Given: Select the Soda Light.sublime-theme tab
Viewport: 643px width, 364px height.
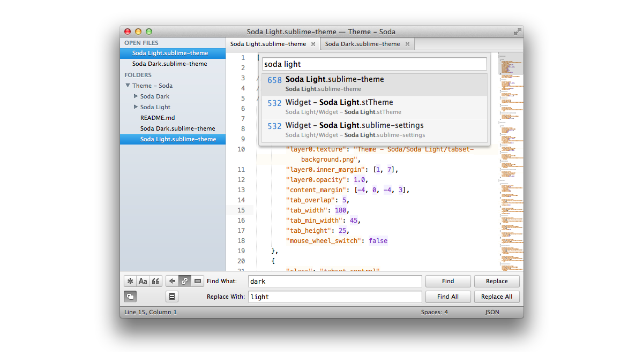Looking at the screenshot, I should (273, 44).
